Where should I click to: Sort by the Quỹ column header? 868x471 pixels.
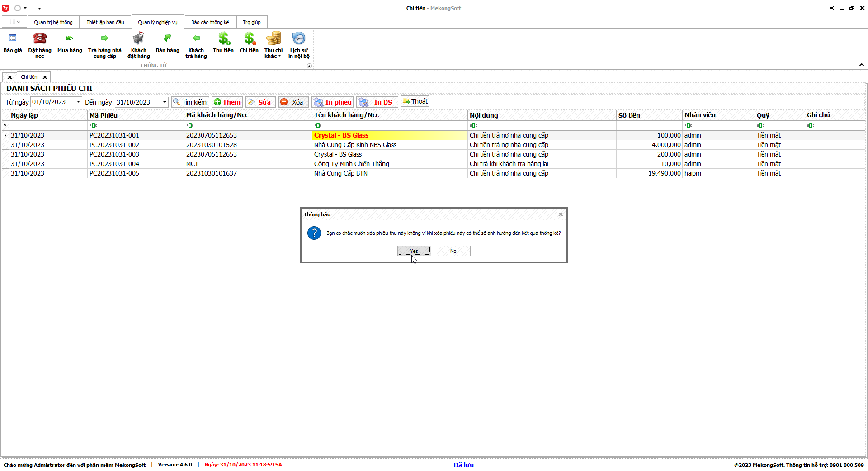pyautogui.click(x=779, y=115)
